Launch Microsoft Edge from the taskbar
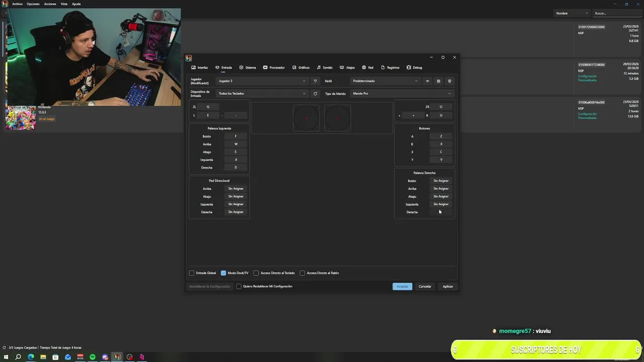This screenshot has width=644, height=362. pyautogui.click(x=31, y=357)
